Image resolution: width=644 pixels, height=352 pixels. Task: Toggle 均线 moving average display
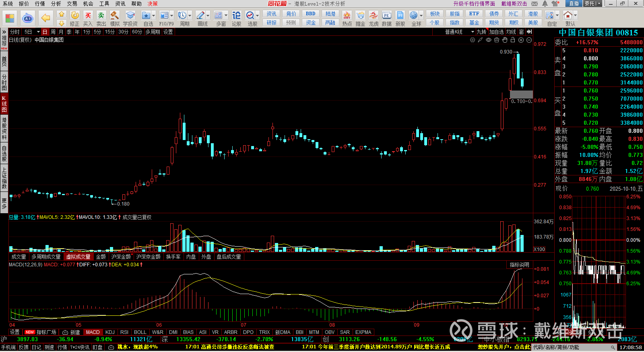click(x=511, y=32)
